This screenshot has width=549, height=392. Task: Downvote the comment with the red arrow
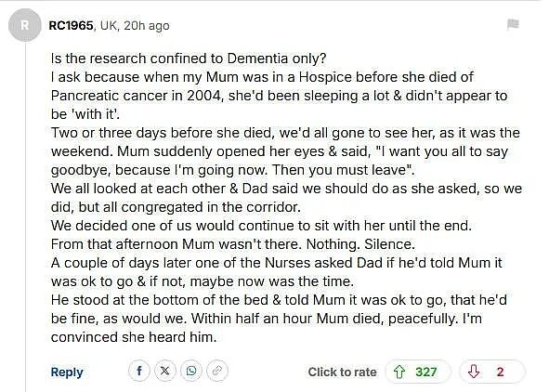coord(474,372)
